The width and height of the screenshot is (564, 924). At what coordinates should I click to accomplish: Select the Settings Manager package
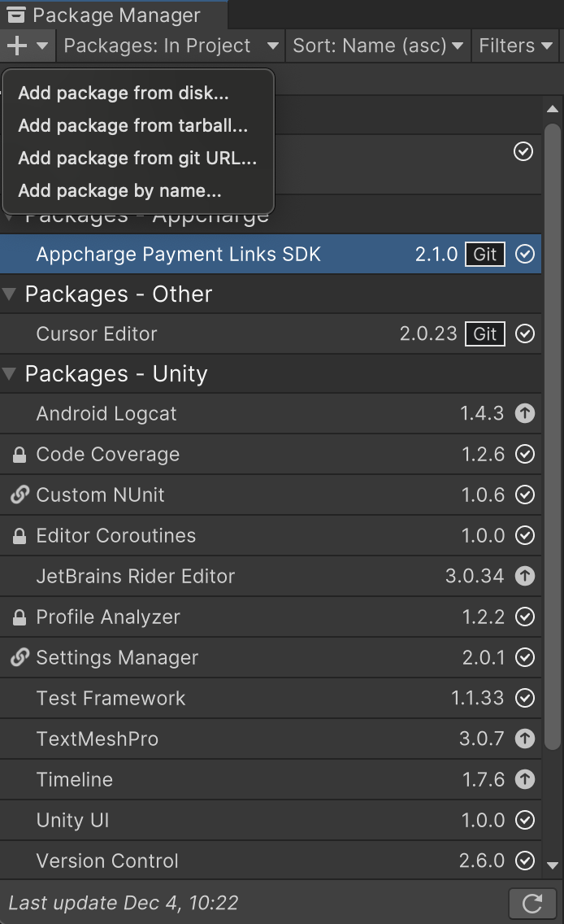[x=271, y=657]
